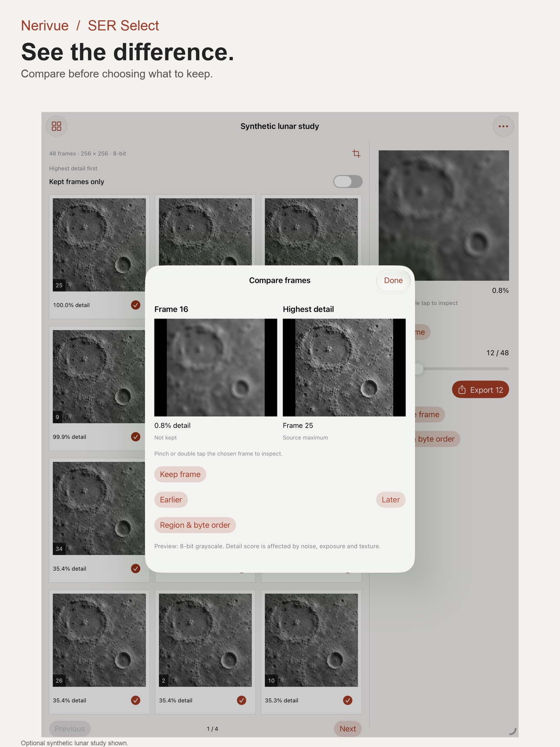Uncheck the keep mark on frame 26

pyautogui.click(x=135, y=700)
